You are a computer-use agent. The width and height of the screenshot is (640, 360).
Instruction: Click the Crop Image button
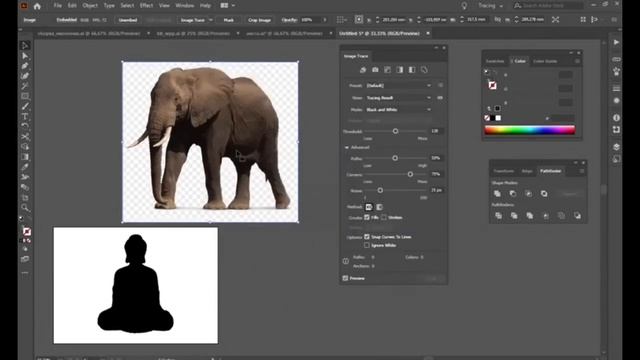pyautogui.click(x=259, y=20)
